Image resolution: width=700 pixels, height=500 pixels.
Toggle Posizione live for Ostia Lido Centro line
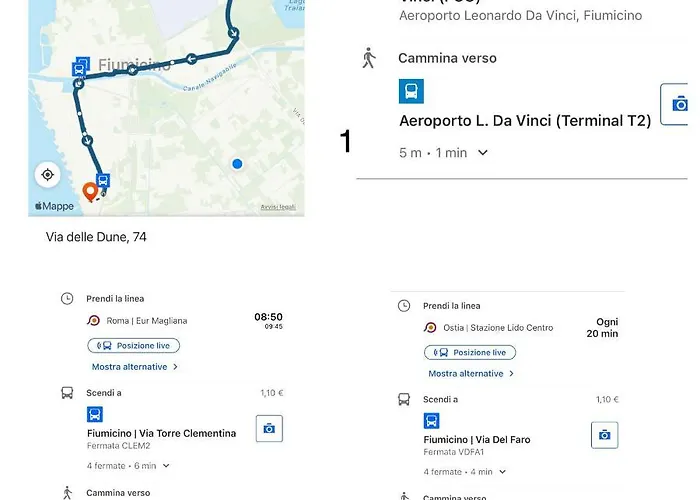[470, 352]
